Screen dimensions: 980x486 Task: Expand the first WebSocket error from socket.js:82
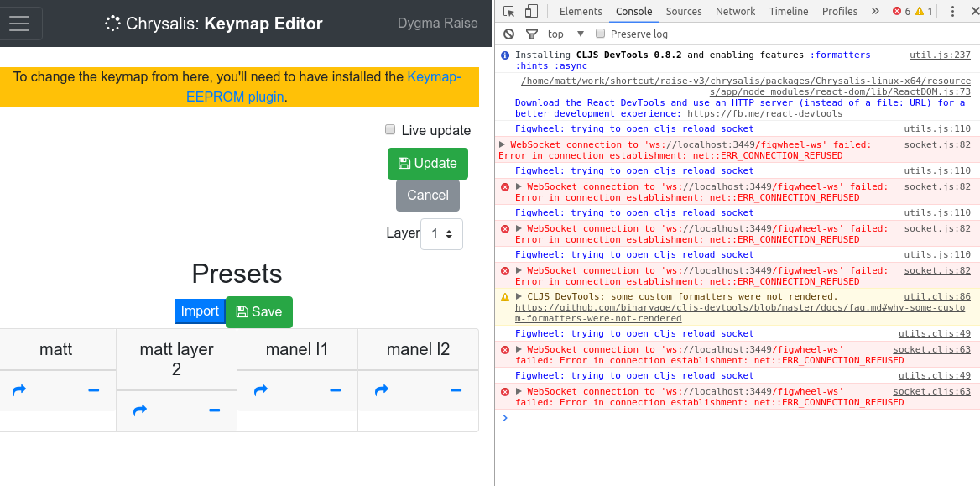(x=502, y=144)
